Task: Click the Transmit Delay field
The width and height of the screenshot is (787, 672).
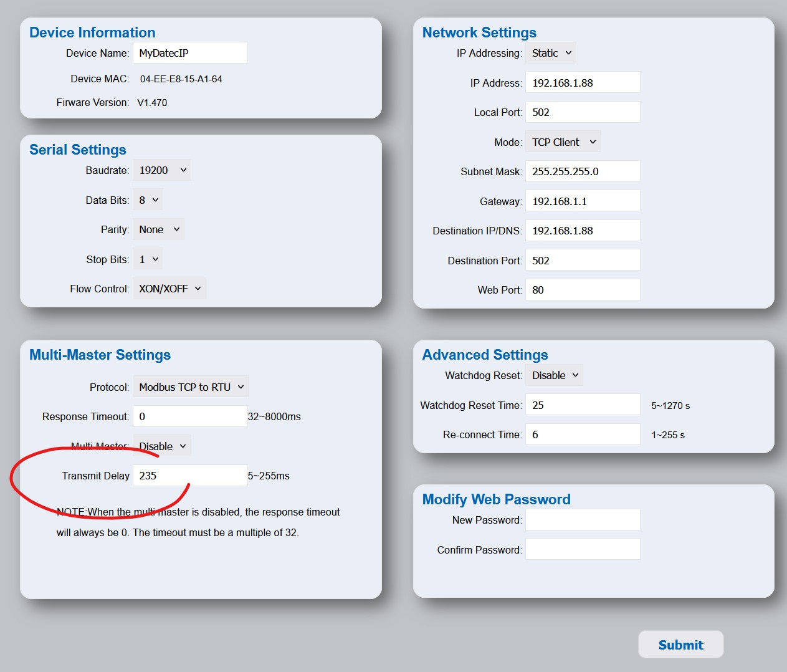Action: coord(190,476)
